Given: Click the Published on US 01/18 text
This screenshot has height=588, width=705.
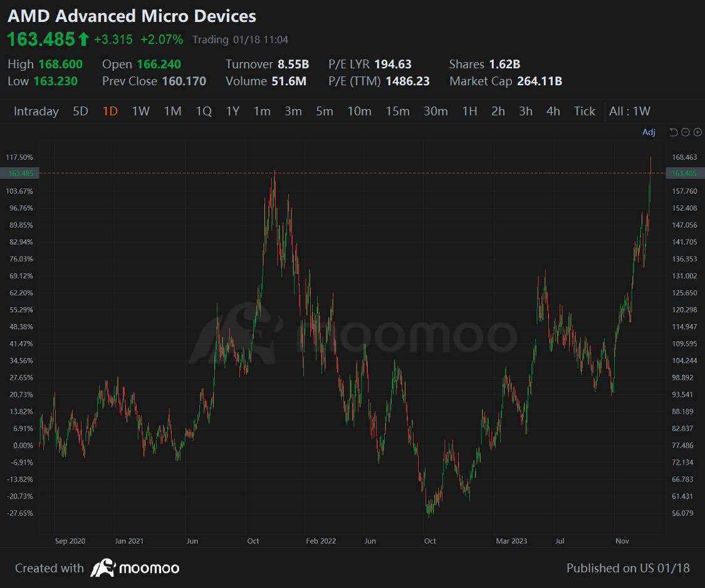Looking at the screenshot, I should coord(628,568).
